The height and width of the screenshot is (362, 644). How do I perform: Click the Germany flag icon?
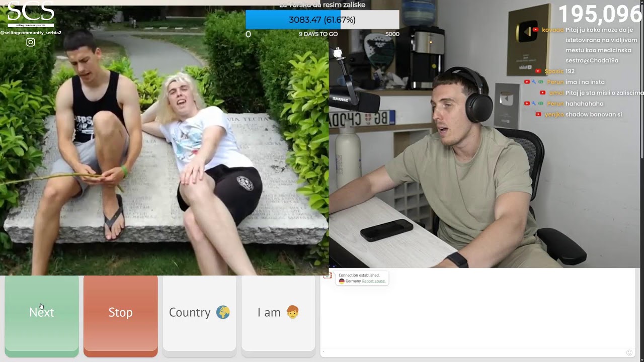342,281
